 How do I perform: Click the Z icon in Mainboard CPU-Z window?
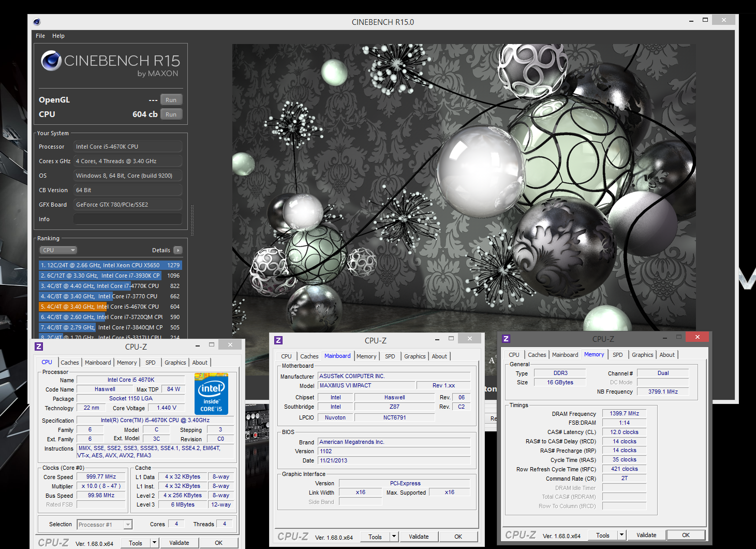278,340
